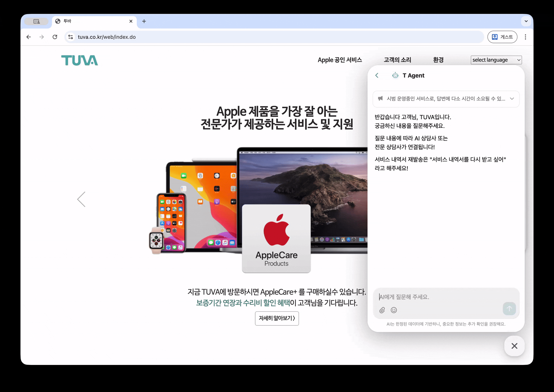Open the 고객의 소리 menu item
The height and width of the screenshot is (392, 554).
[397, 60]
